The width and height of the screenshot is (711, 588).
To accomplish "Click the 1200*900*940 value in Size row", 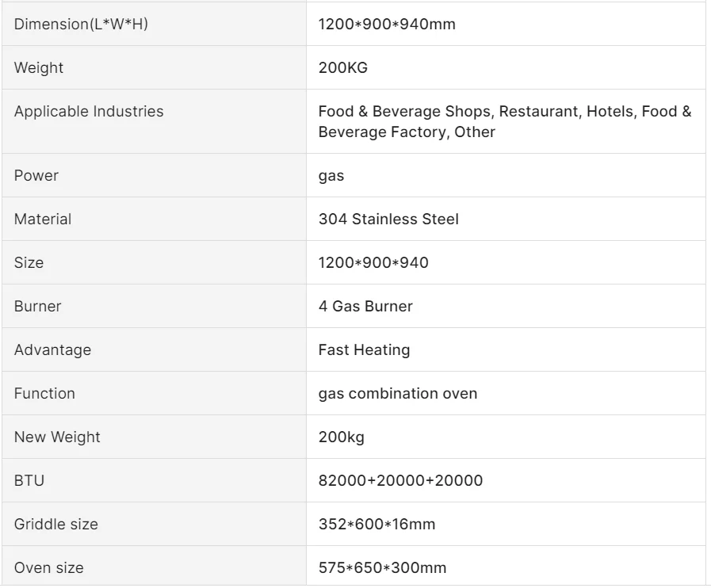I will tap(373, 262).
